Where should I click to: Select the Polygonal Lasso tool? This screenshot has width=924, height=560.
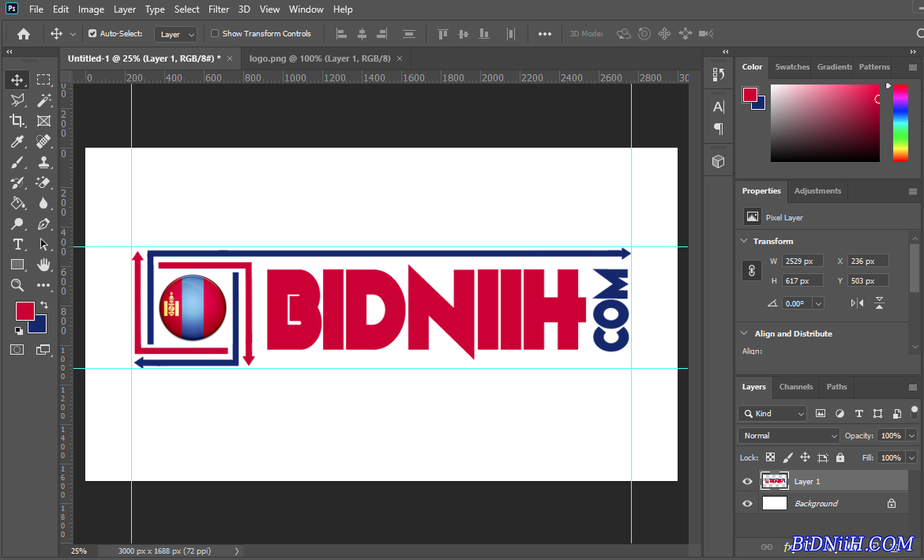pyautogui.click(x=17, y=100)
